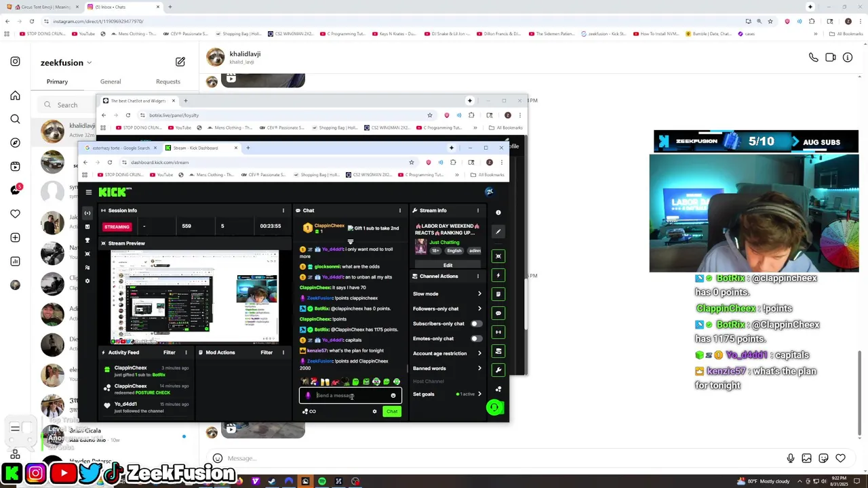Go to Instagram Home

pos(15,96)
